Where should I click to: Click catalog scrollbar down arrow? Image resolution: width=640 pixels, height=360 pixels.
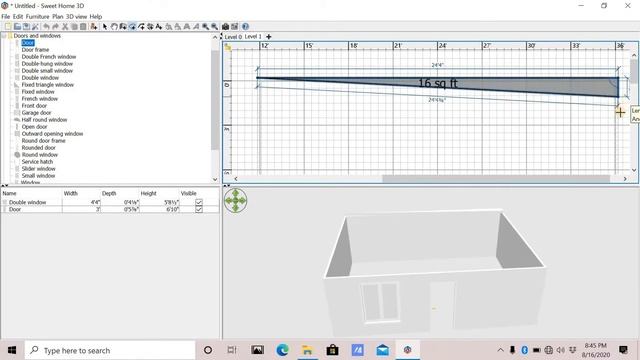pos(215,179)
